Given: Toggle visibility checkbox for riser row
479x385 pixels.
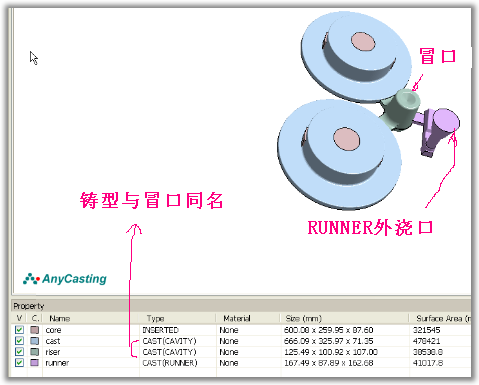Looking at the screenshot, I should click(x=19, y=352).
